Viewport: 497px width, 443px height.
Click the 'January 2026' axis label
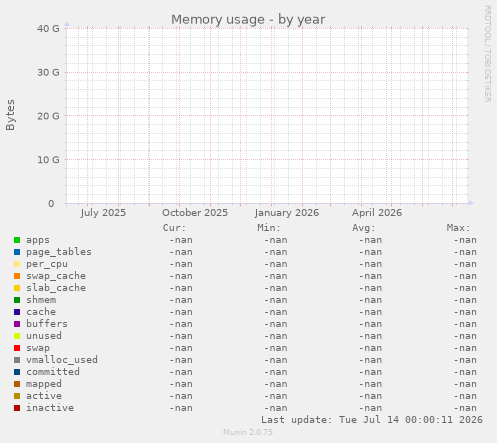[287, 213]
